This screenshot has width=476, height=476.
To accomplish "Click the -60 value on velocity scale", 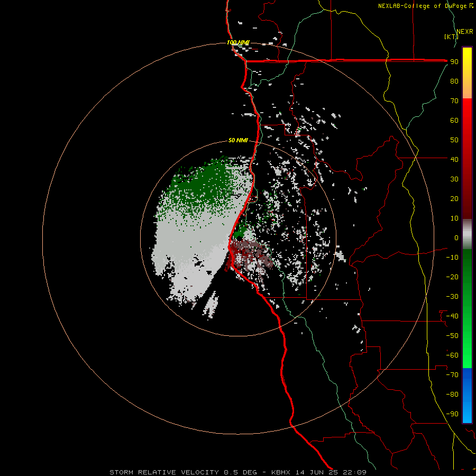I will coord(452,355).
